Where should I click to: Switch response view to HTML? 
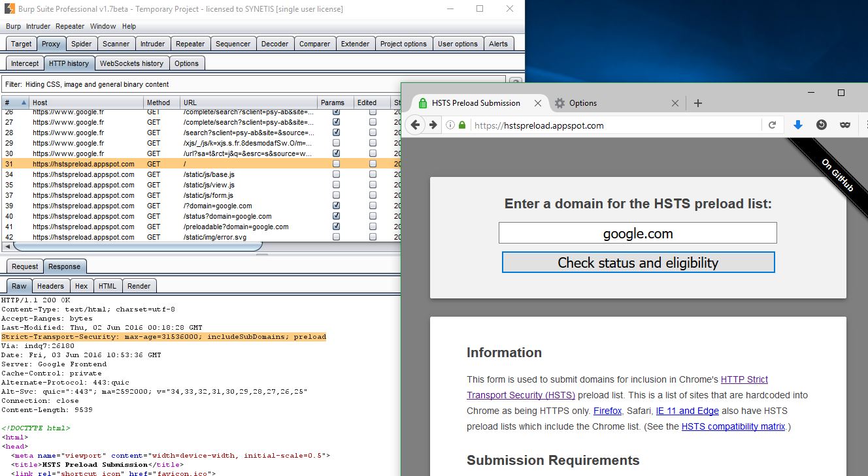[x=107, y=286]
